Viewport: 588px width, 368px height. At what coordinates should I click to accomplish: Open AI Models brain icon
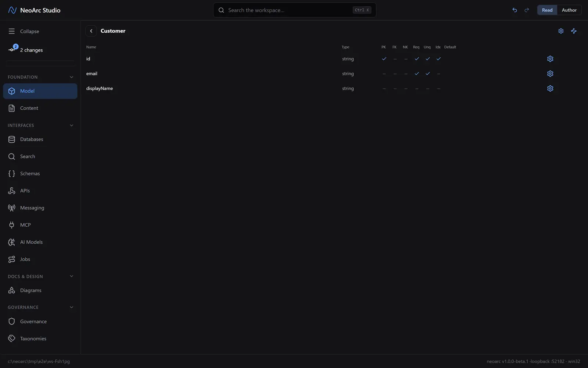click(x=12, y=242)
